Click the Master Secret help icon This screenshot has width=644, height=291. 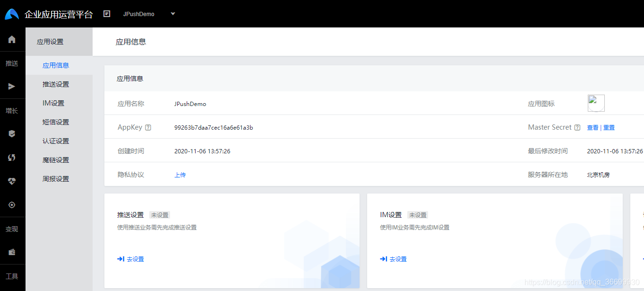point(577,127)
